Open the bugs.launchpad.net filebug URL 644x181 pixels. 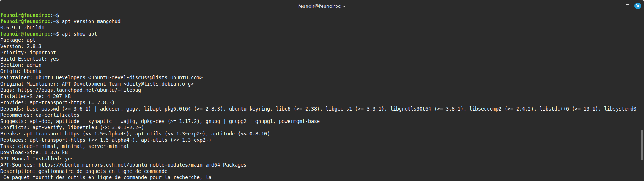tap(79, 90)
